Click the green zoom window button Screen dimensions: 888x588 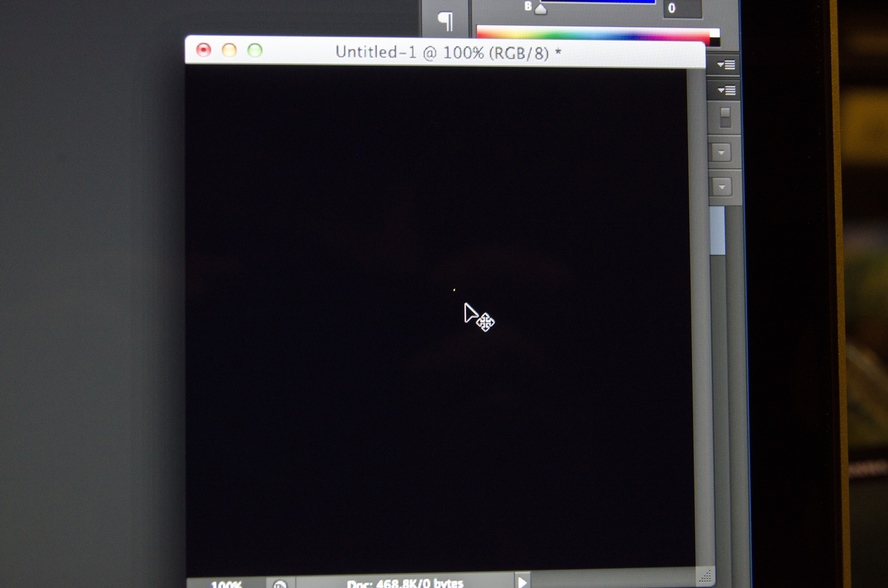[255, 50]
